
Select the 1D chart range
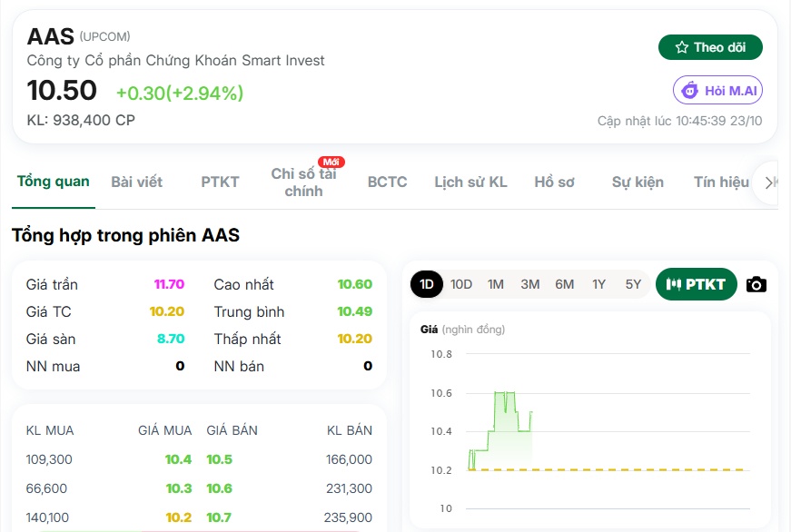click(427, 284)
